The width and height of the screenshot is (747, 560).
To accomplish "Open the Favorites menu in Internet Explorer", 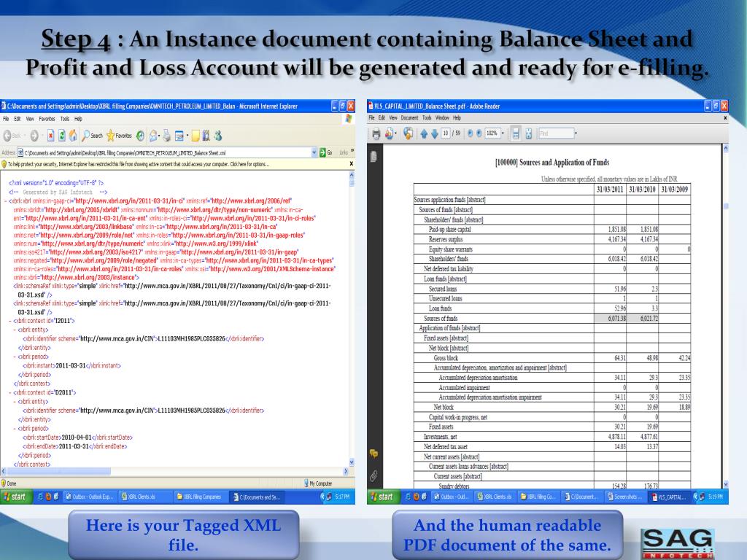I will pyautogui.click(x=47, y=119).
